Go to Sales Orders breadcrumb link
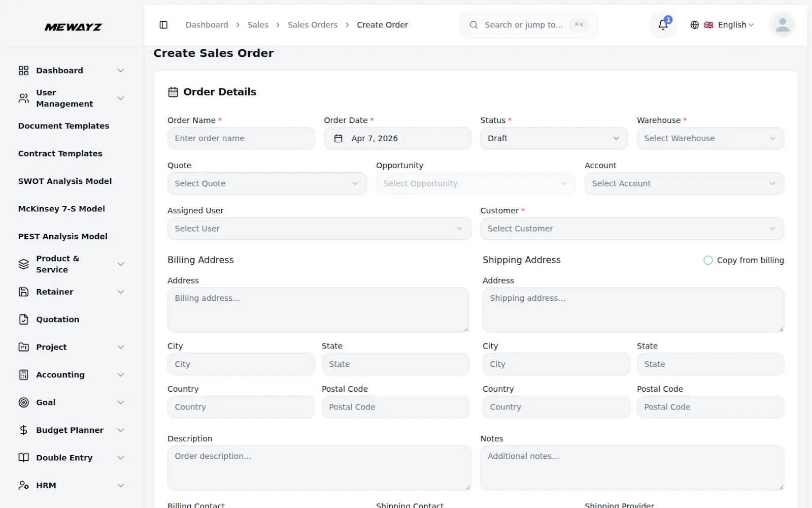Image resolution: width=812 pixels, height=508 pixels. (313, 25)
